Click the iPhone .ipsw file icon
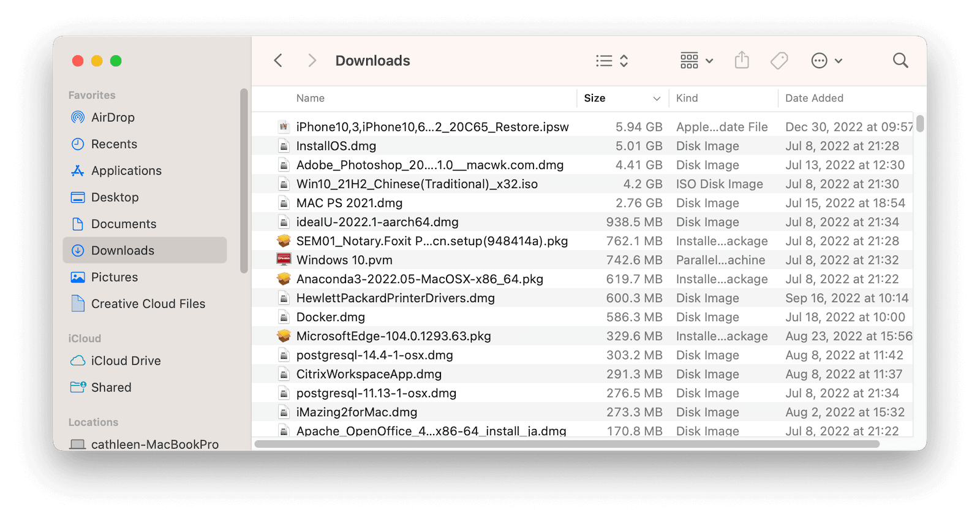The width and height of the screenshot is (980, 521). [284, 127]
